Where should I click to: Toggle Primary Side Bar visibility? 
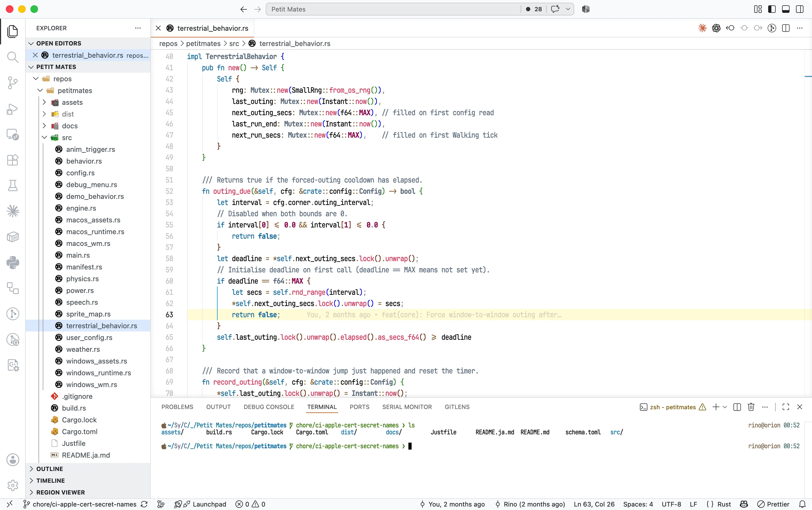coord(772,9)
